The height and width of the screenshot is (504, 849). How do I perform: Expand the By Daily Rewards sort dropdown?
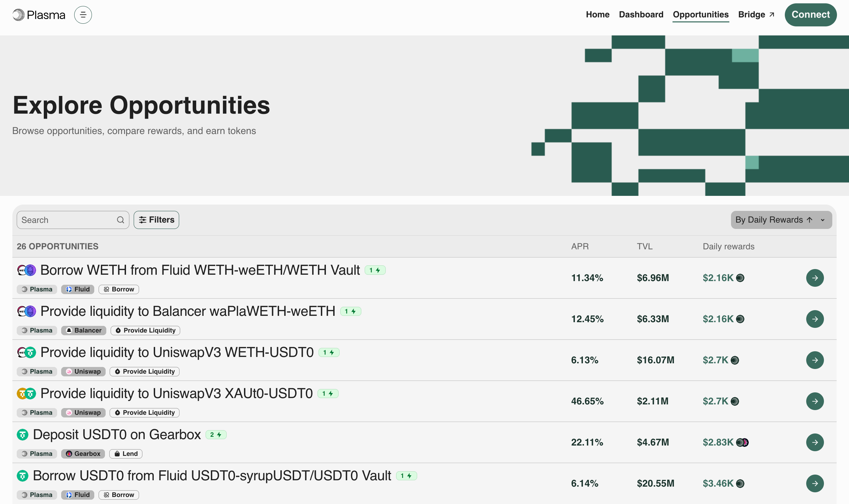(823, 220)
